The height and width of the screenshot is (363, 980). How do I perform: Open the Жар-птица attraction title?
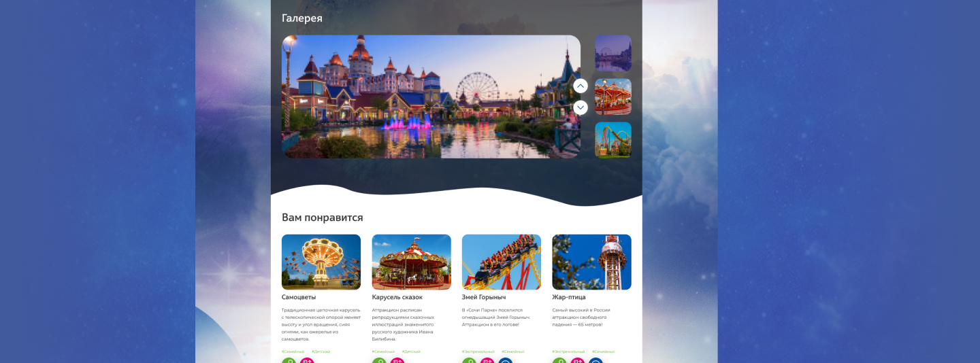(568, 297)
